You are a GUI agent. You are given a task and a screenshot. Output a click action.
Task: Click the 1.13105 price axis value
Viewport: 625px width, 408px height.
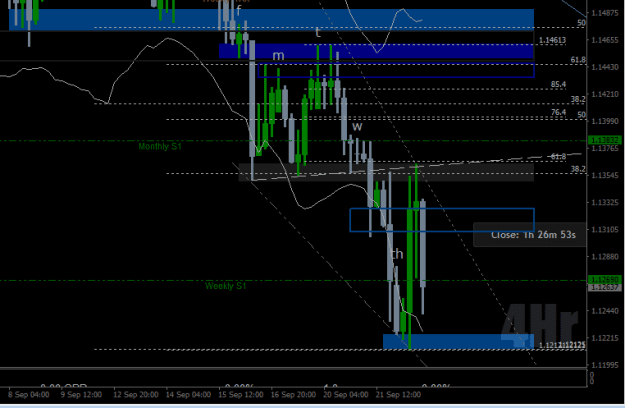605,230
